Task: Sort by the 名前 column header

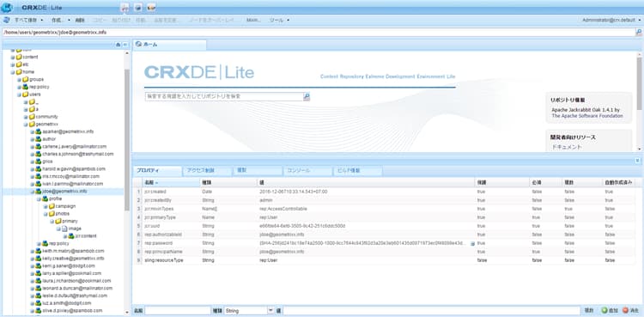Action: (171, 182)
